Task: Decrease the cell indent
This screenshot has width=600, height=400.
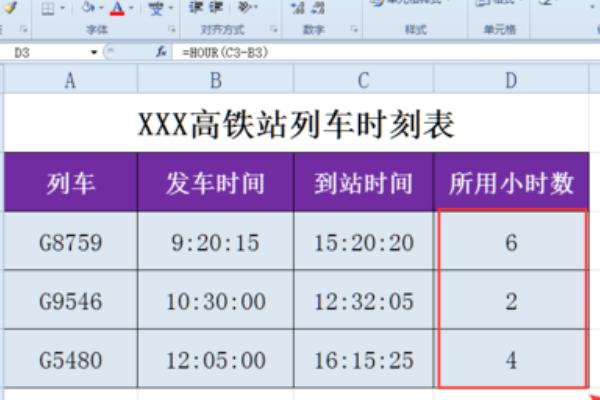Action: pyautogui.click(x=196, y=8)
